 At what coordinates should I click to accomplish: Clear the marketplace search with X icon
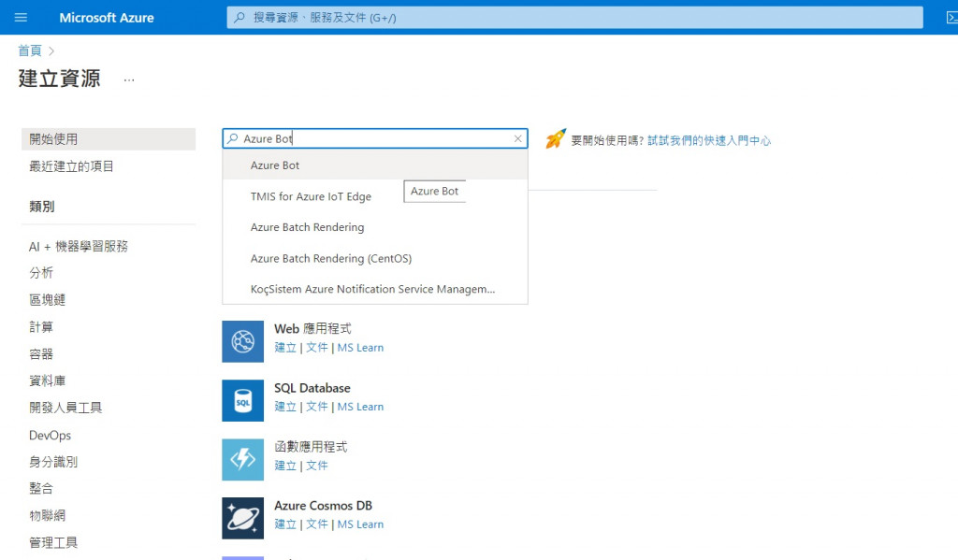517,138
